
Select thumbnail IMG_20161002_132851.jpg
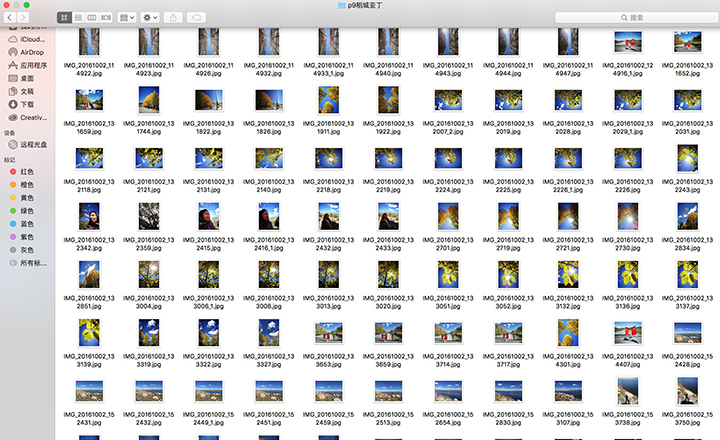click(89, 275)
